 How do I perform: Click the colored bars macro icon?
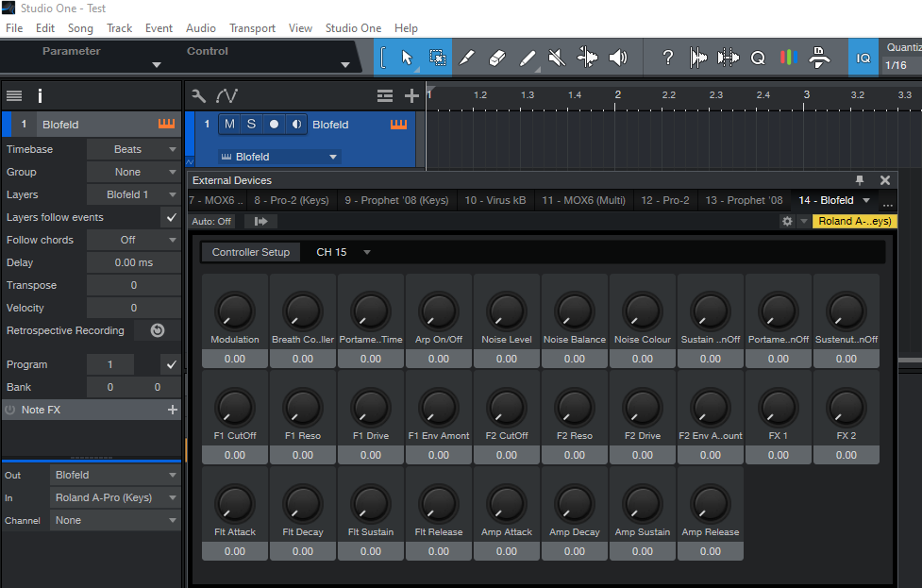[789, 58]
